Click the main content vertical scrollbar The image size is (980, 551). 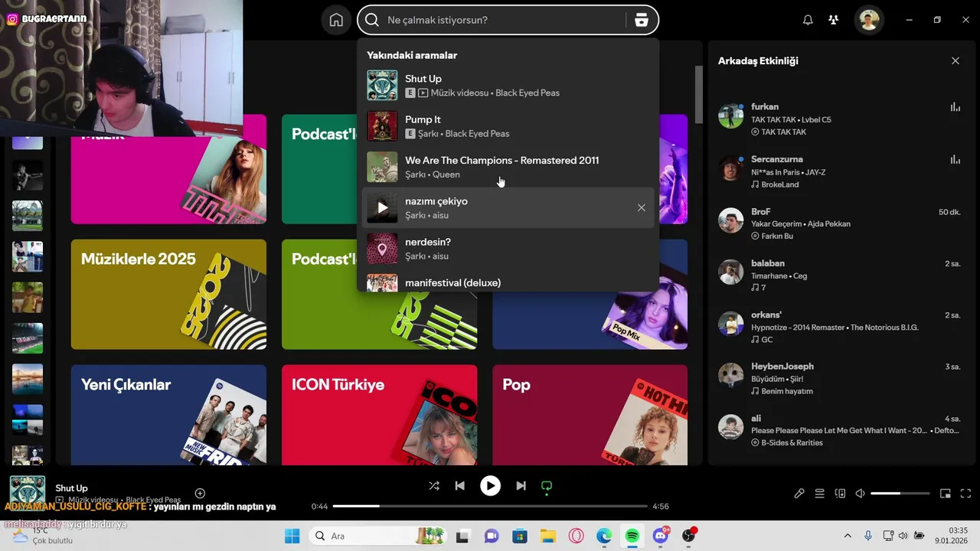(x=698, y=95)
